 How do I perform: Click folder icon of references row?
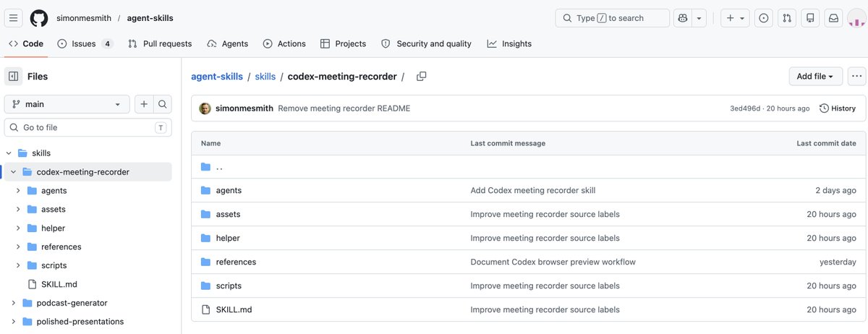205,262
